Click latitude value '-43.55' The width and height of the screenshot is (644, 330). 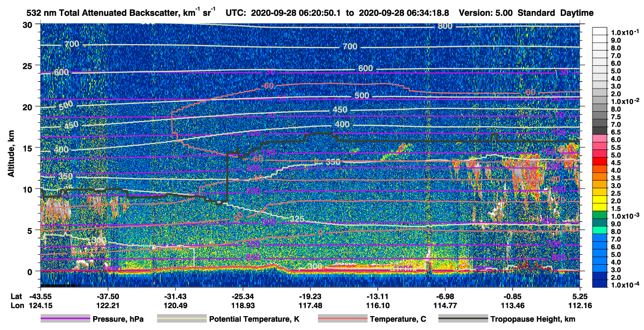pos(40,296)
